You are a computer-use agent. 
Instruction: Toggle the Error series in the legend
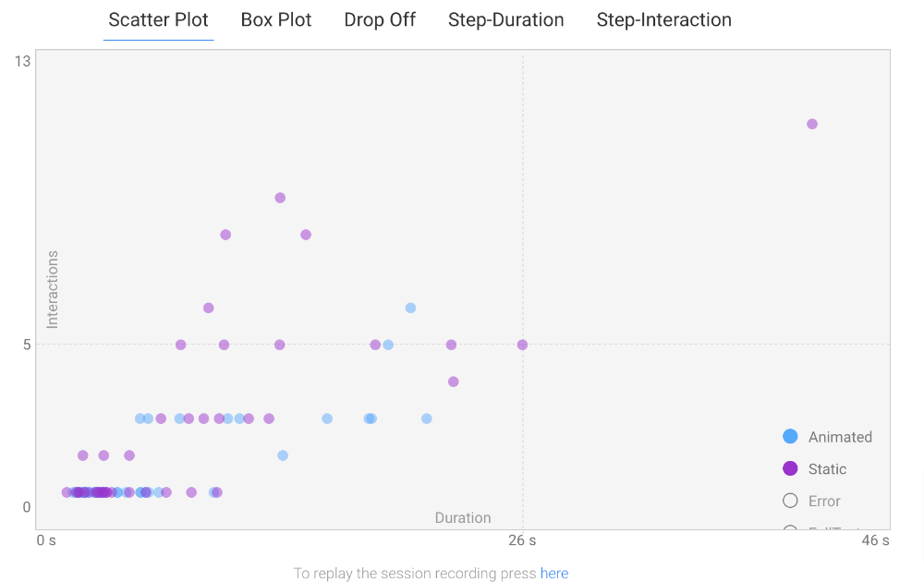pos(818,501)
